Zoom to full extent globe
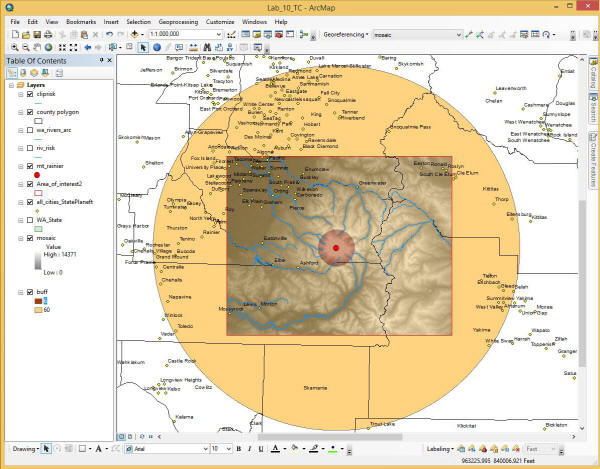This screenshot has height=469, width=600. (48, 47)
